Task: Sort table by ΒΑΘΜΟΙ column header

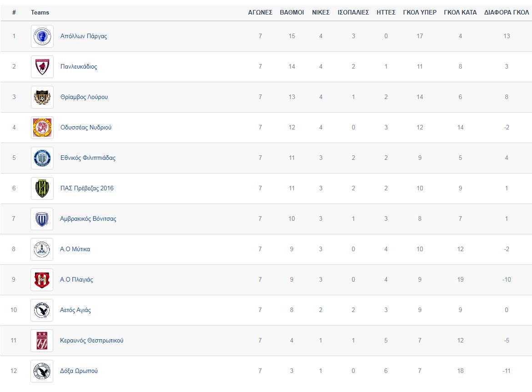Action: (x=292, y=13)
